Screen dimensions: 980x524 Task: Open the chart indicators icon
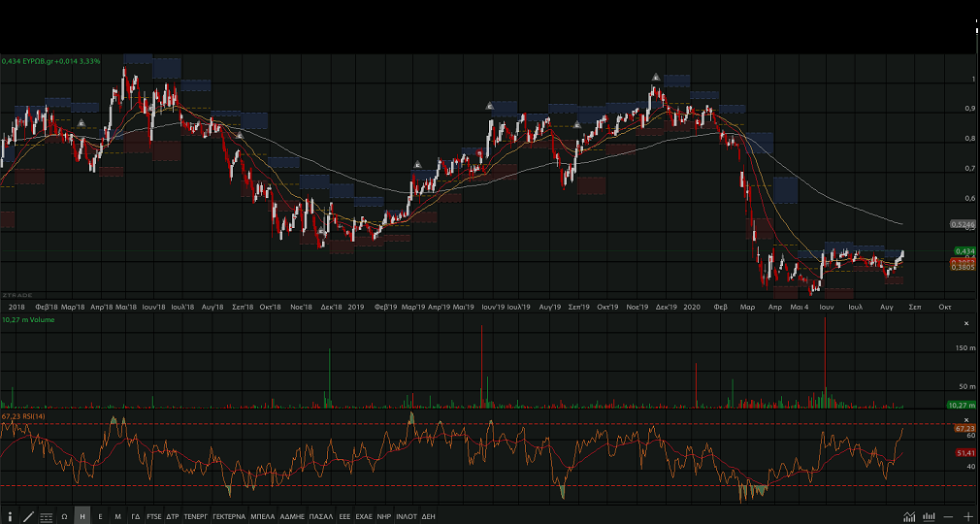909,517
